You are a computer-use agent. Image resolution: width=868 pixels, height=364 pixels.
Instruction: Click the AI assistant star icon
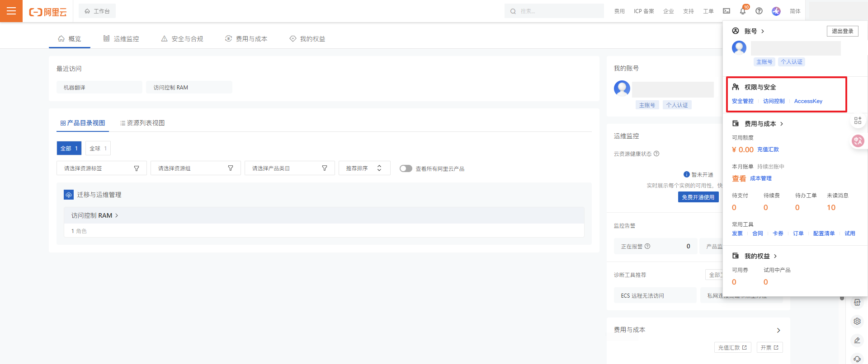[776, 11]
